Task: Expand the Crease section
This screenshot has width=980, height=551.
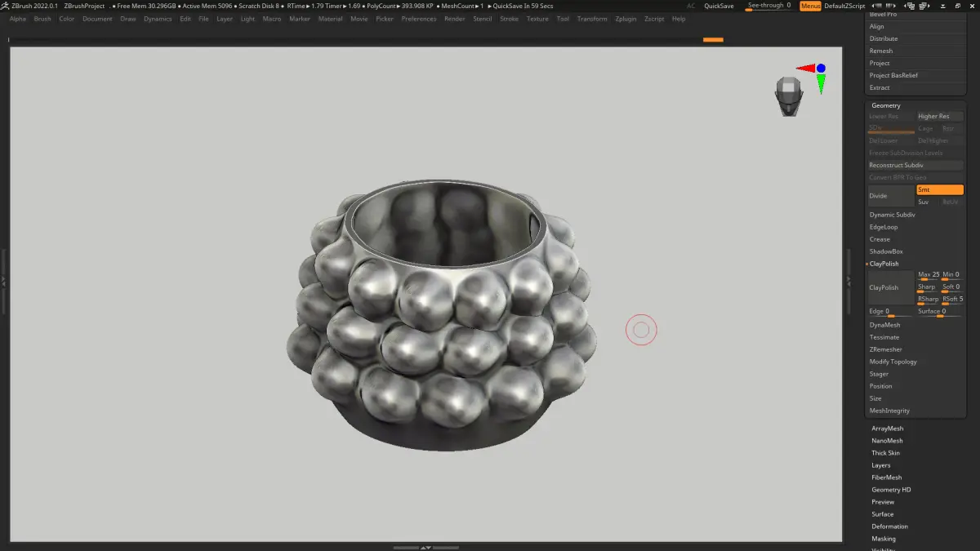Action: pyautogui.click(x=880, y=239)
